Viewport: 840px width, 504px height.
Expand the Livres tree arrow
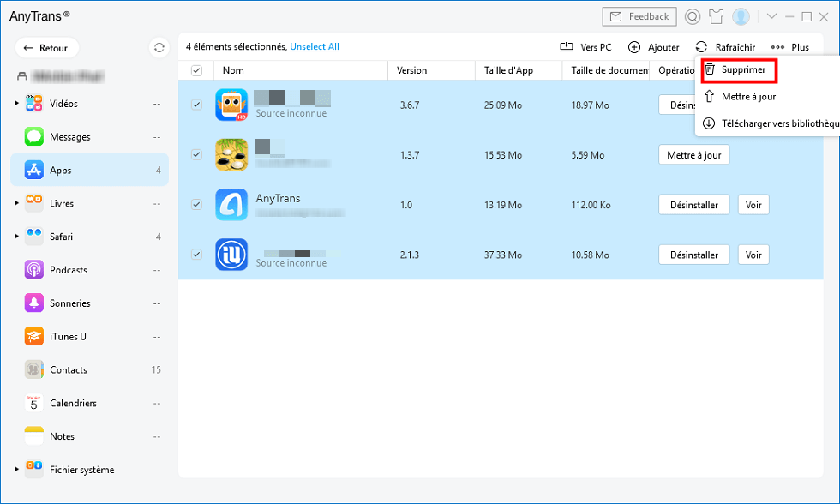coord(16,203)
